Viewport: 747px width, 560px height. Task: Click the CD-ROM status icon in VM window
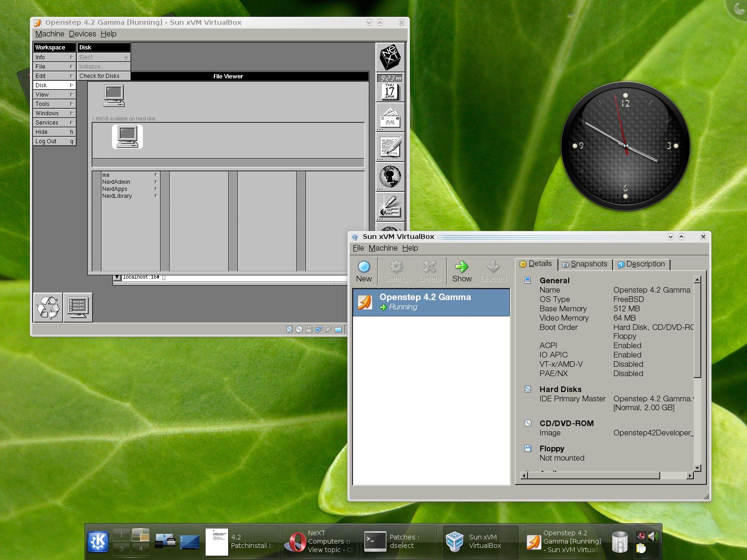click(299, 329)
